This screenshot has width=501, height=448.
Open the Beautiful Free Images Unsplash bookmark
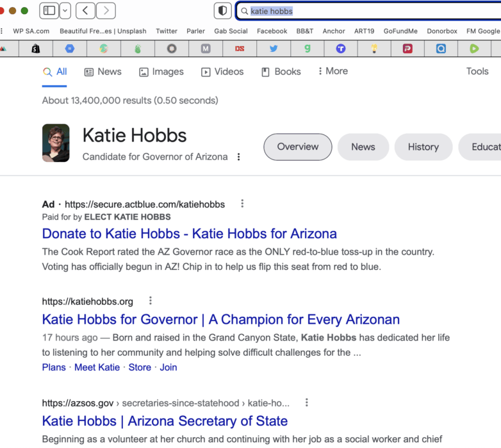(x=103, y=31)
